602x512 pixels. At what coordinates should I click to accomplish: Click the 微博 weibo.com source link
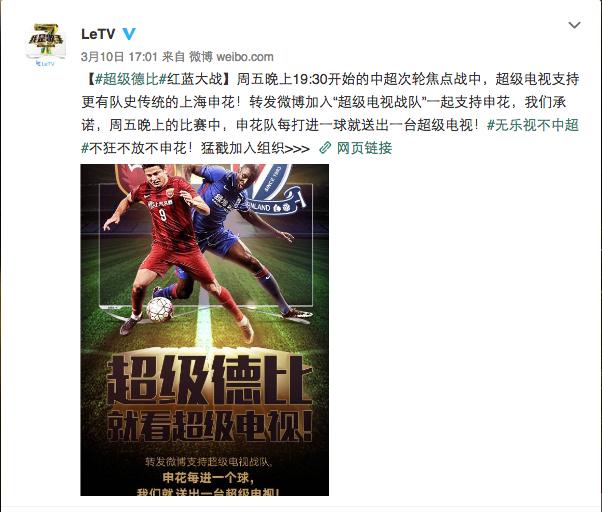tap(231, 57)
